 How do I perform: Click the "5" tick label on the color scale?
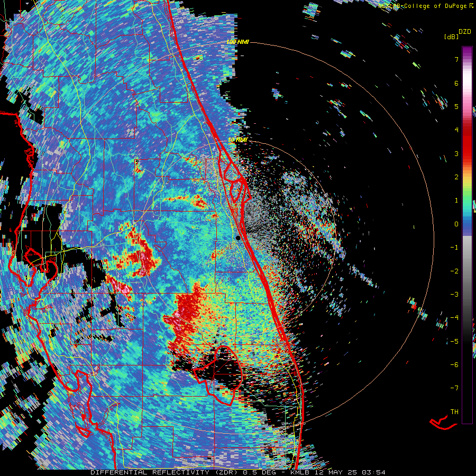tap(456, 106)
